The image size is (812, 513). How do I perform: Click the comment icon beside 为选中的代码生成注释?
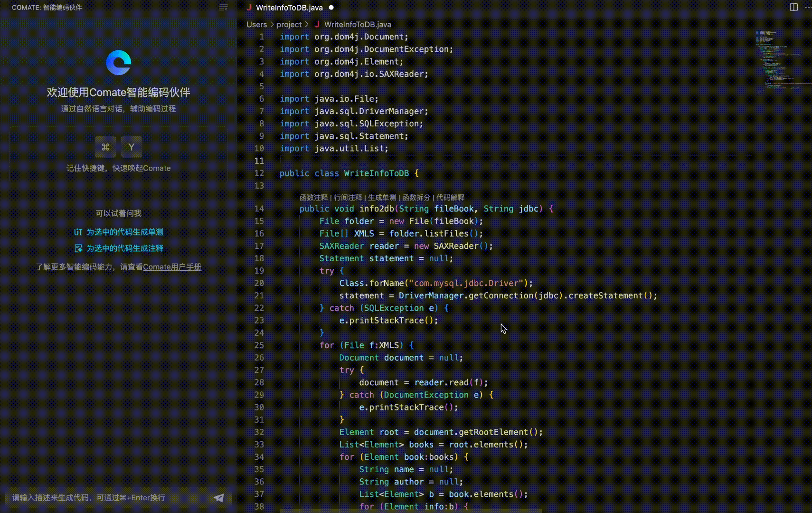[x=78, y=248]
